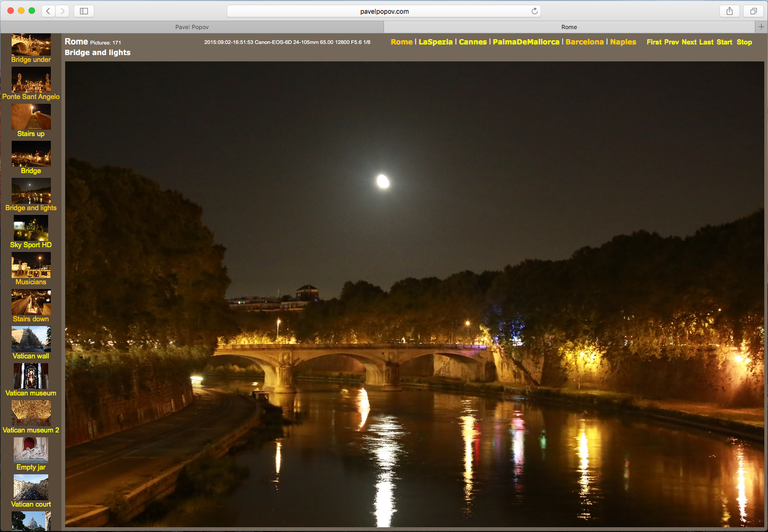Reload the page with the refresh icon
The height and width of the screenshot is (532, 768).
pyautogui.click(x=534, y=11)
